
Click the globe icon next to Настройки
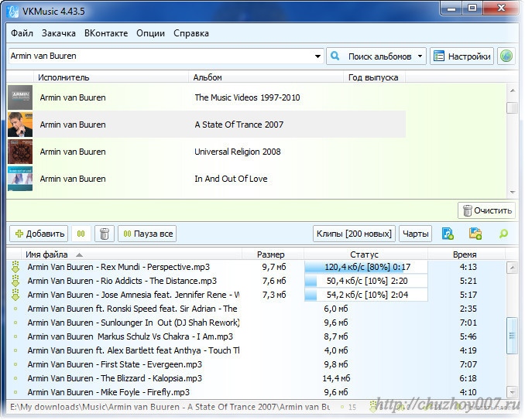click(506, 56)
